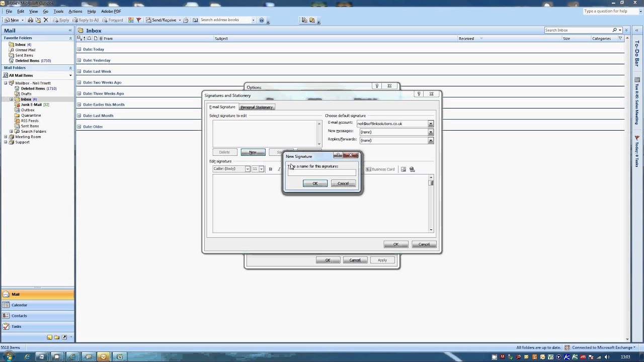Click Internet Explorer icon in taskbar

click(x=27, y=357)
